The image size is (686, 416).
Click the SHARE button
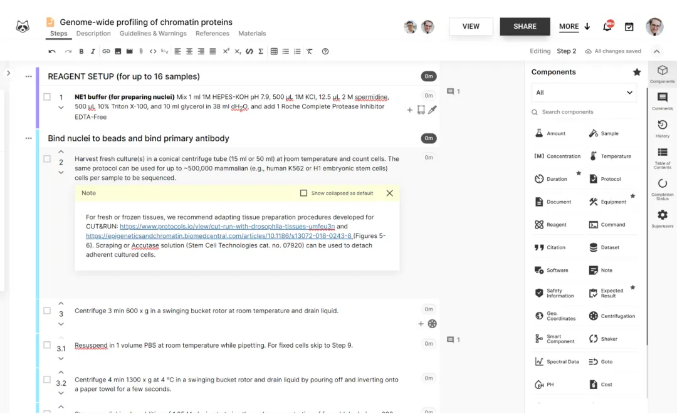tap(524, 26)
